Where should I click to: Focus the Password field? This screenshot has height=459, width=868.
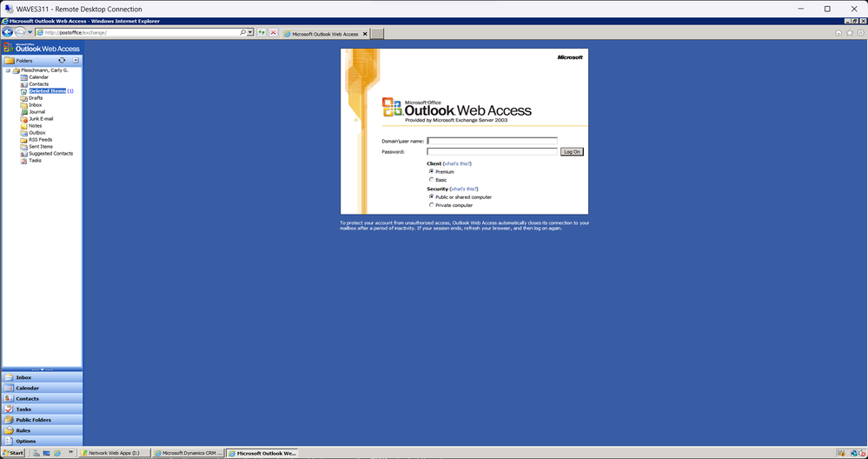click(492, 151)
